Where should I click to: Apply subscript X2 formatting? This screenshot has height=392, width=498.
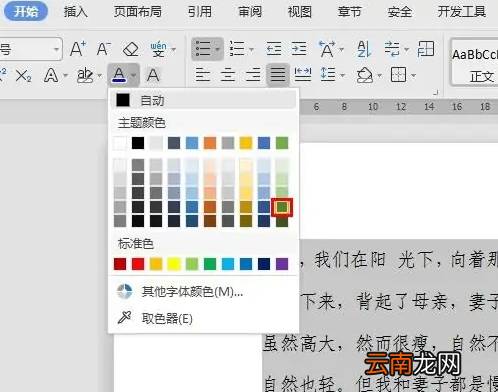point(23,76)
